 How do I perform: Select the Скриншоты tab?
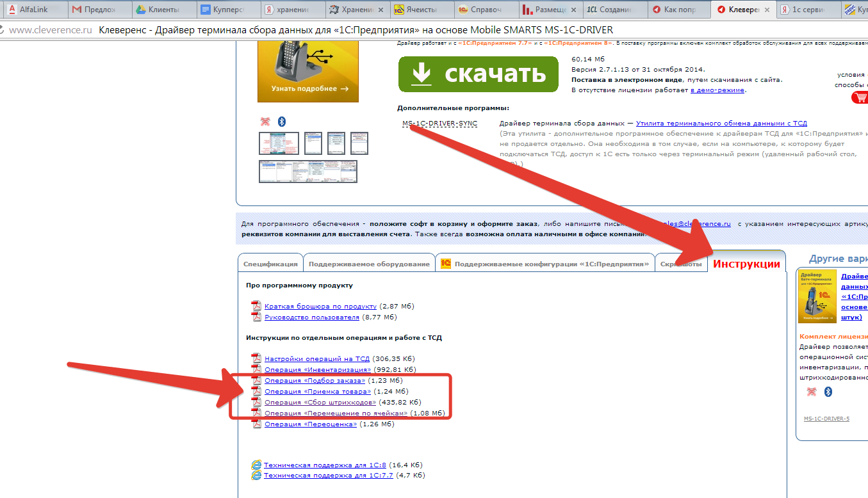(x=680, y=264)
